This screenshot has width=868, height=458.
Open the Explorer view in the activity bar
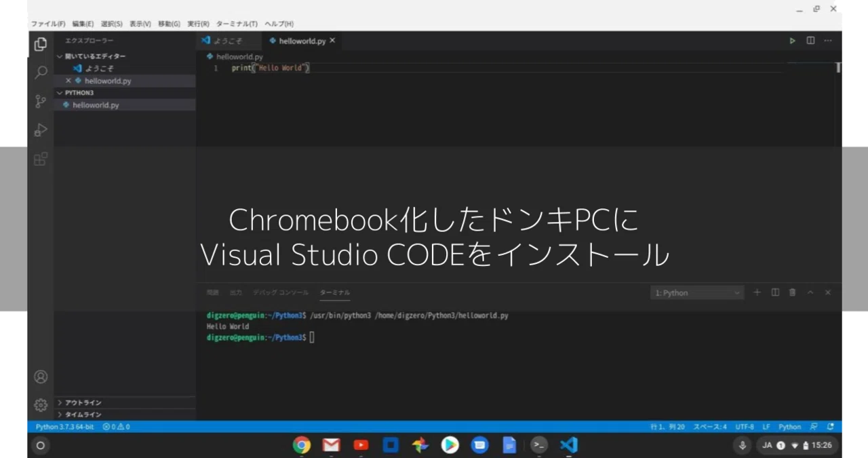41,45
